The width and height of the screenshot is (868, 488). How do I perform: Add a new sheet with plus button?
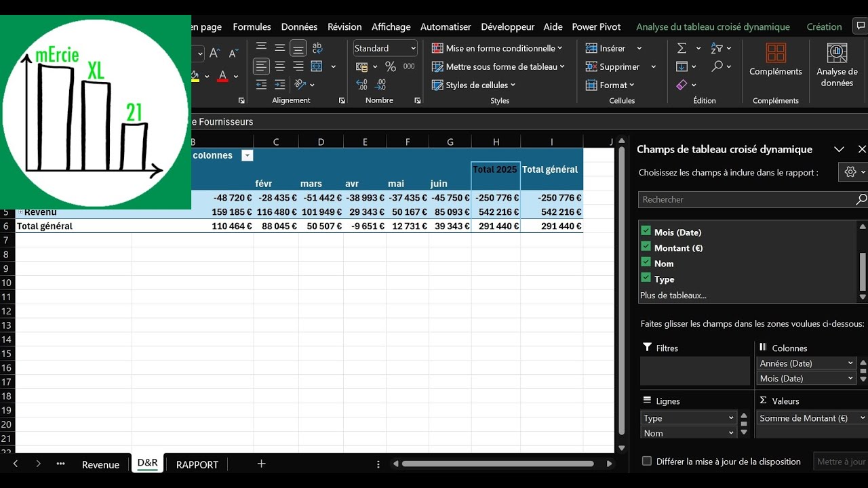261,464
